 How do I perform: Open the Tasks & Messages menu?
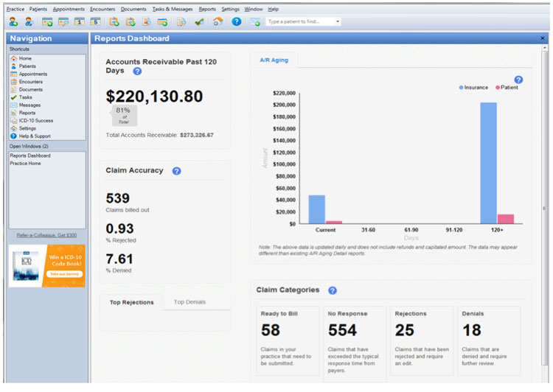(x=173, y=9)
